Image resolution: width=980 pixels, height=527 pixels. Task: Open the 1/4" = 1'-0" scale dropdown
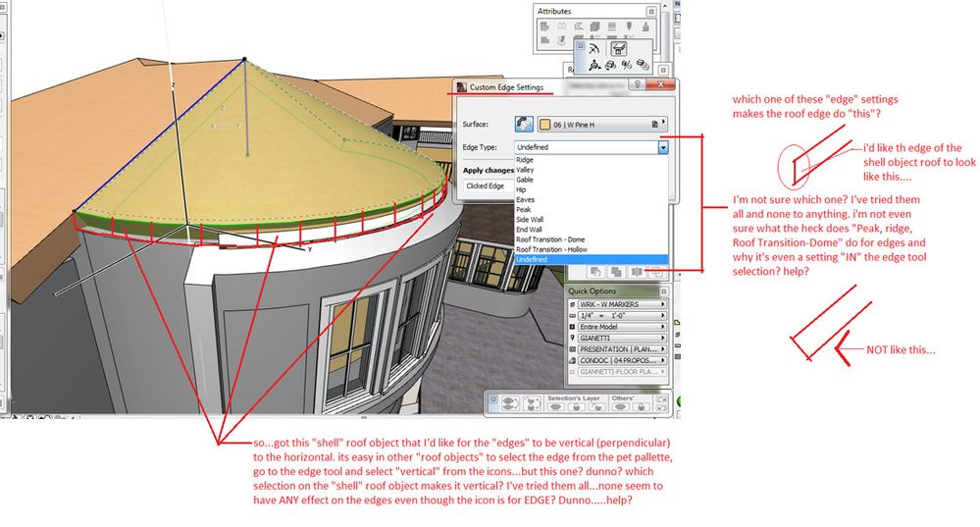pos(622,316)
